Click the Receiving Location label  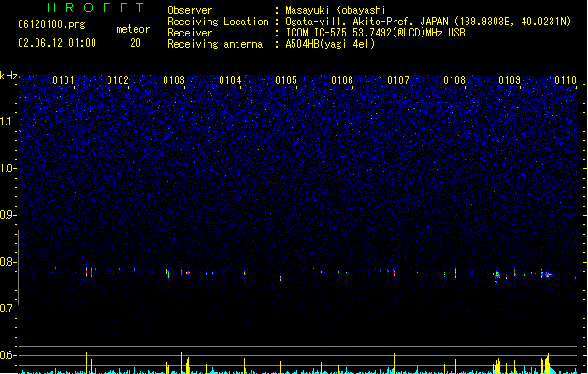[x=218, y=22]
